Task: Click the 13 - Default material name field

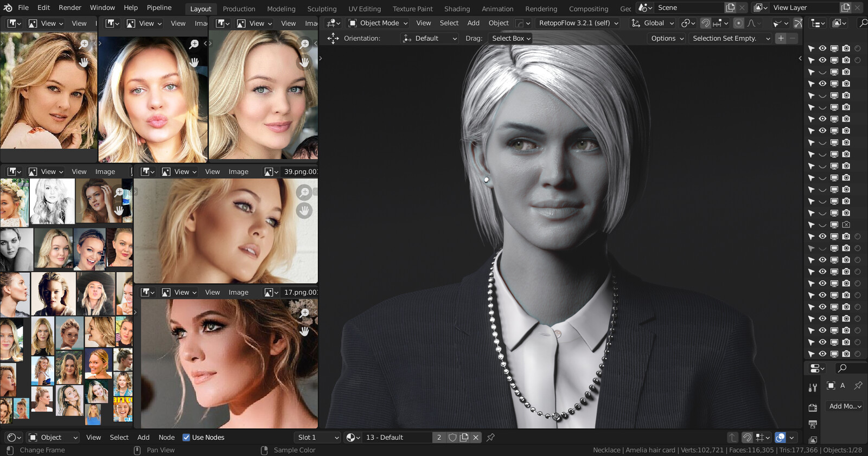Action: click(x=398, y=438)
